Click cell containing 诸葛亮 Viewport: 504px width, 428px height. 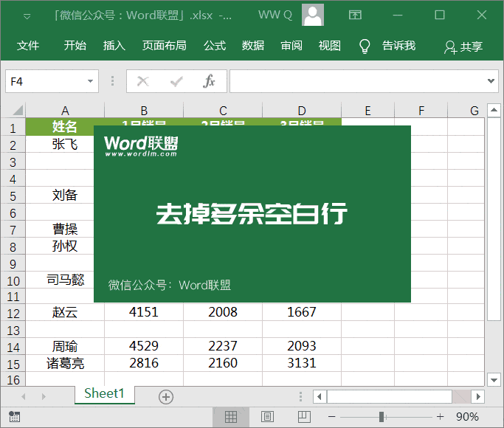tap(65, 363)
